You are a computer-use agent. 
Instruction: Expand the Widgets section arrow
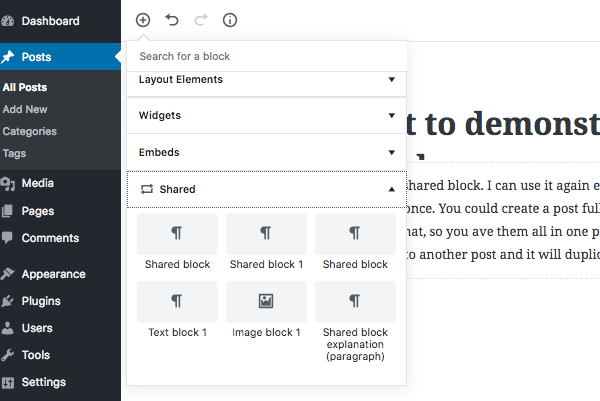click(391, 115)
